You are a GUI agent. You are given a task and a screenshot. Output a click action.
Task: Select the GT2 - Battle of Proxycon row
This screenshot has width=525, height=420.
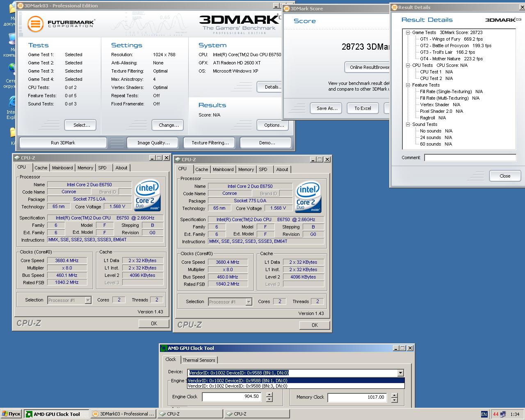455,46
